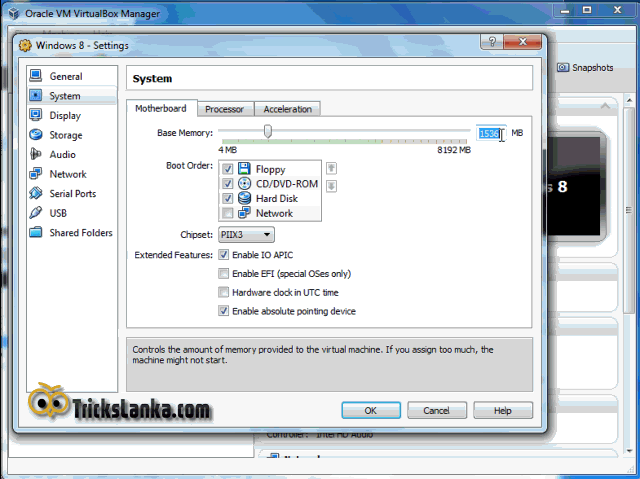Screen dimensions: 640x479
Task: Uncheck CD/DVD-ROM boot device
Action: (x=228, y=184)
